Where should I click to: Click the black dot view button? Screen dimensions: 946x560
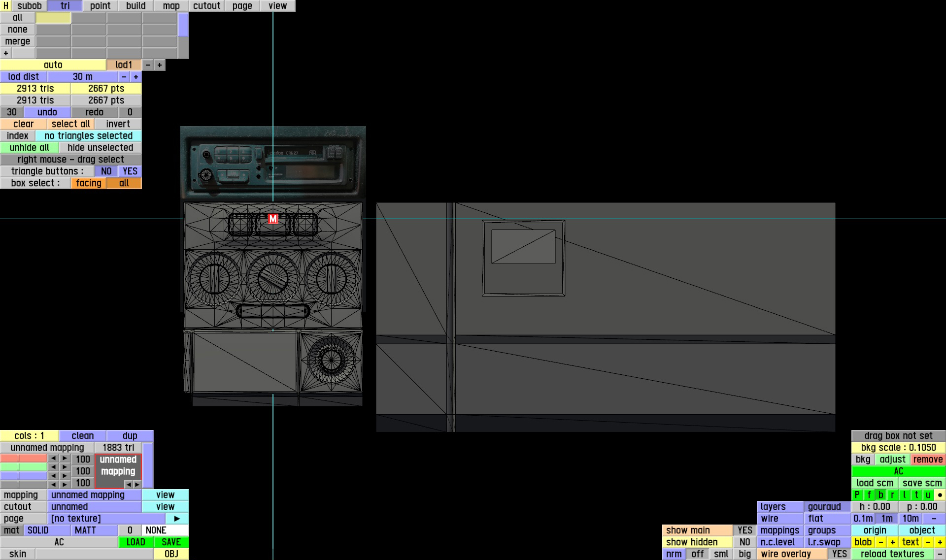[940, 495]
